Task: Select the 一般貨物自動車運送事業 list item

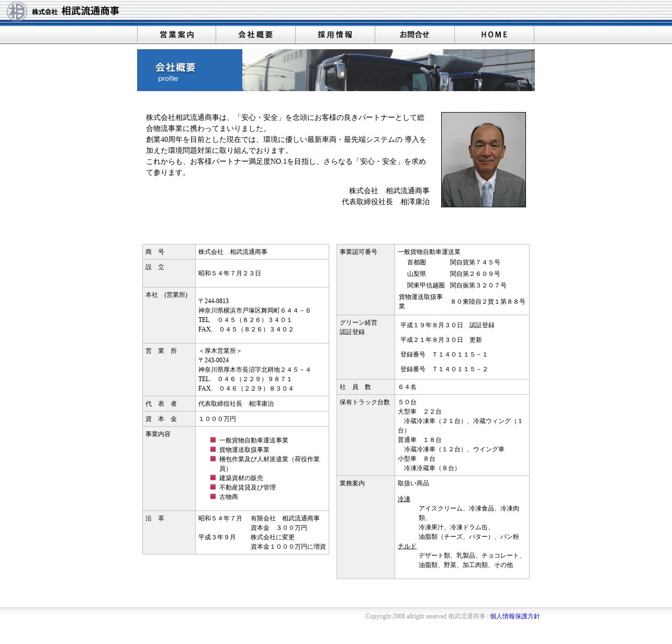Action: tap(254, 440)
